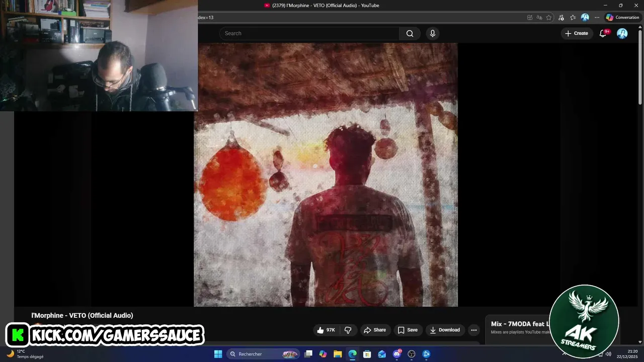Type in the YouTube Search field
The height and width of the screenshot is (362, 644).
(x=309, y=33)
